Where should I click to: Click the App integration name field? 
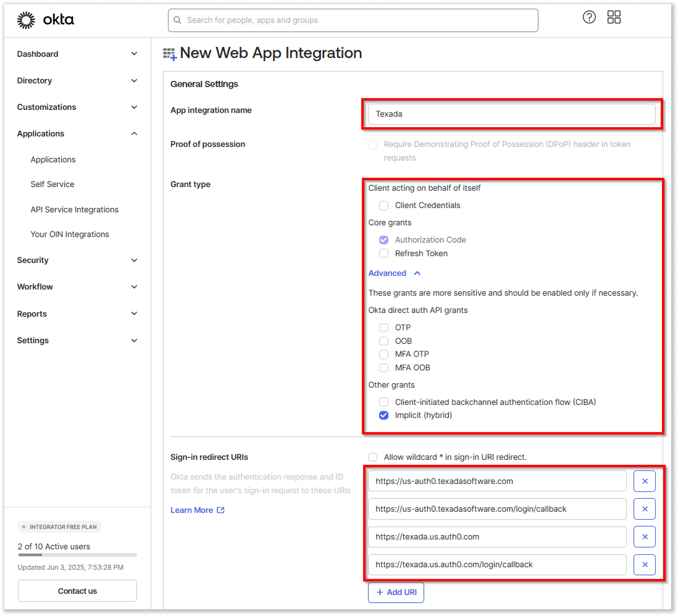click(511, 114)
